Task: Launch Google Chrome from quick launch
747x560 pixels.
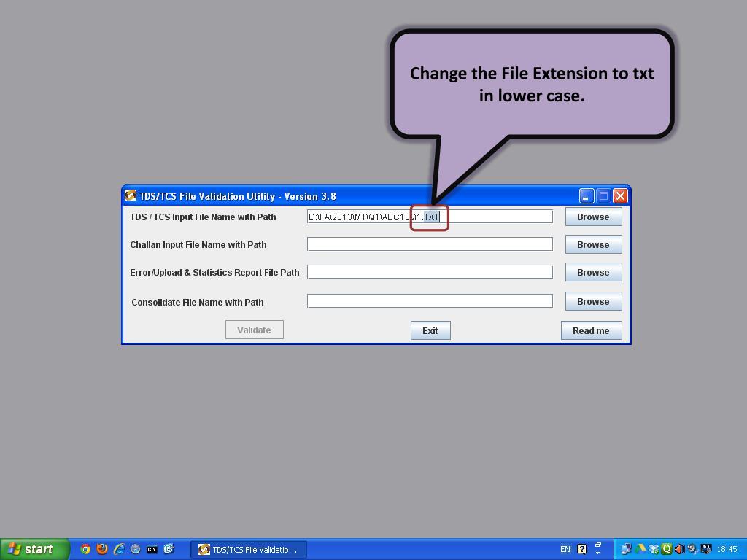Action: pos(85,549)
